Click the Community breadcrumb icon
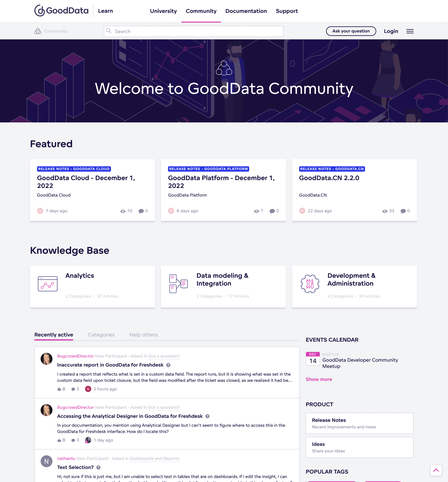The width and height of the screenshot is (448, 482). pos(38,31)
